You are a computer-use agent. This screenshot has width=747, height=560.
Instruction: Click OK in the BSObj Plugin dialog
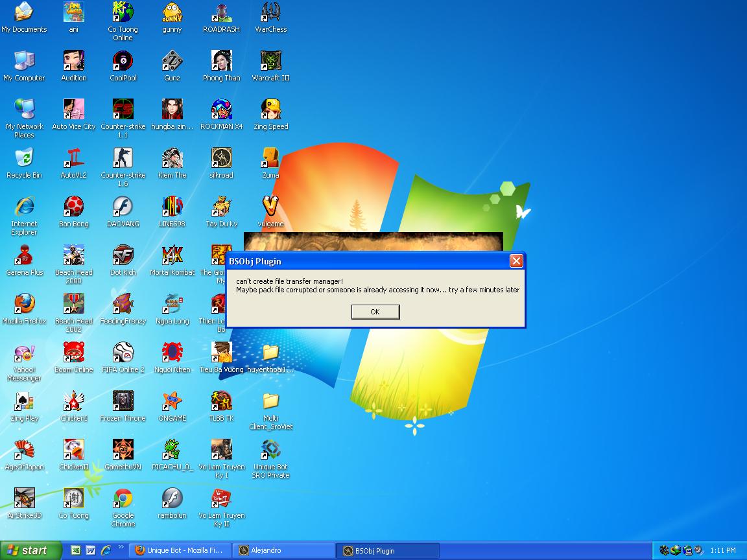[375, 312]
